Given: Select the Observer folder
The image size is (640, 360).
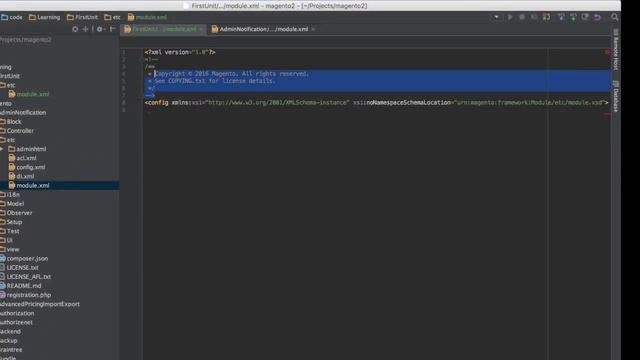Looking at the screenshot, I should tap(16, 213).
